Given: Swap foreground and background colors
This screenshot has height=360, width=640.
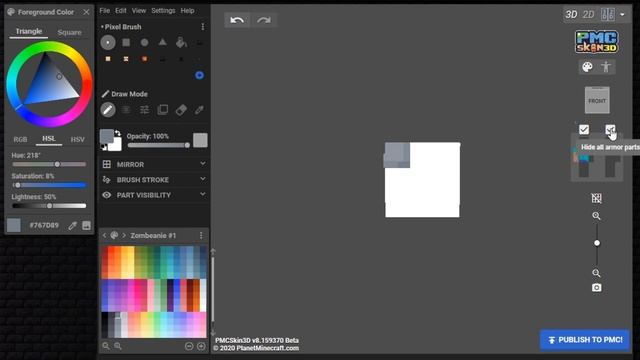Looking at the screenshot, I should point(118,133).
